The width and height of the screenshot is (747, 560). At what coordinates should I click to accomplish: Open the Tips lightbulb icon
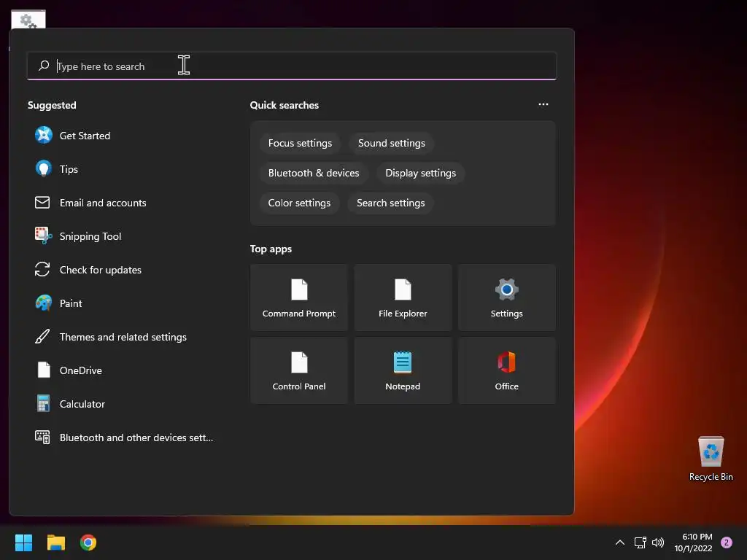(43, 168)
